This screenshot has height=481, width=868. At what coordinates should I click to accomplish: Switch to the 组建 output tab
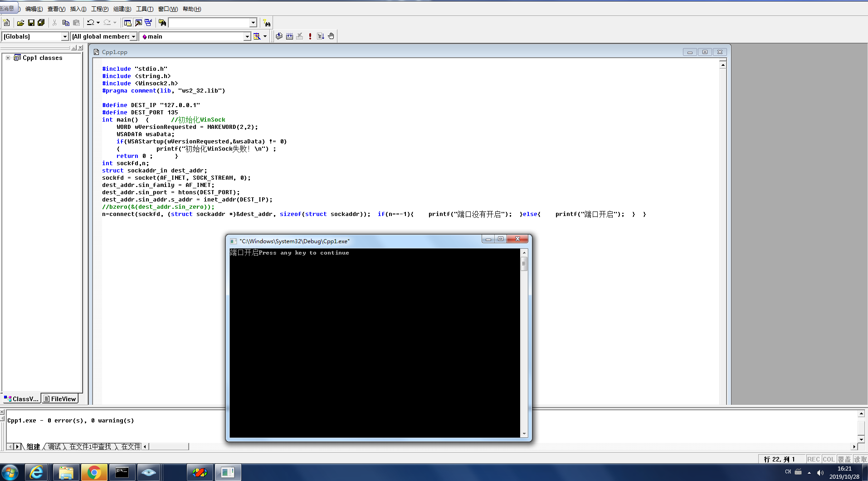coord(34,447)
